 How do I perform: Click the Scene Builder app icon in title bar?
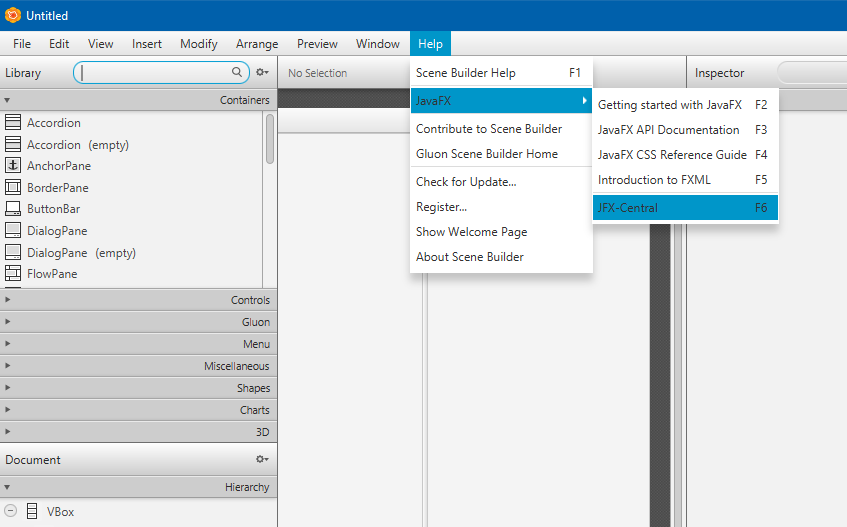12,15
